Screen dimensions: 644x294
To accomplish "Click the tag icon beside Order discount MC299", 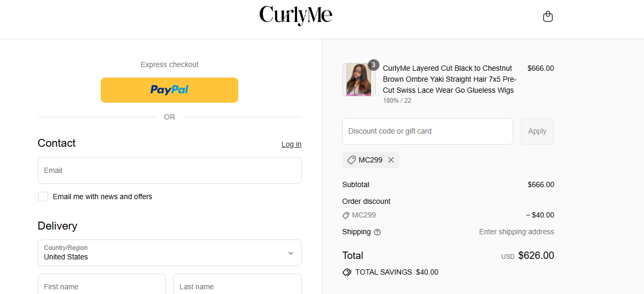I will (x=346, y=215).
